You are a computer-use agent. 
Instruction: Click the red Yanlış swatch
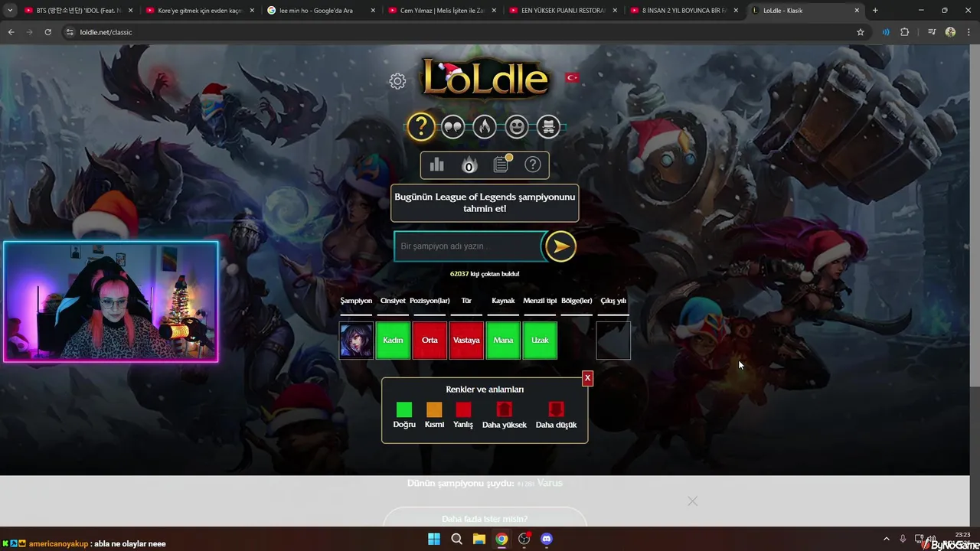pos(463,409)
